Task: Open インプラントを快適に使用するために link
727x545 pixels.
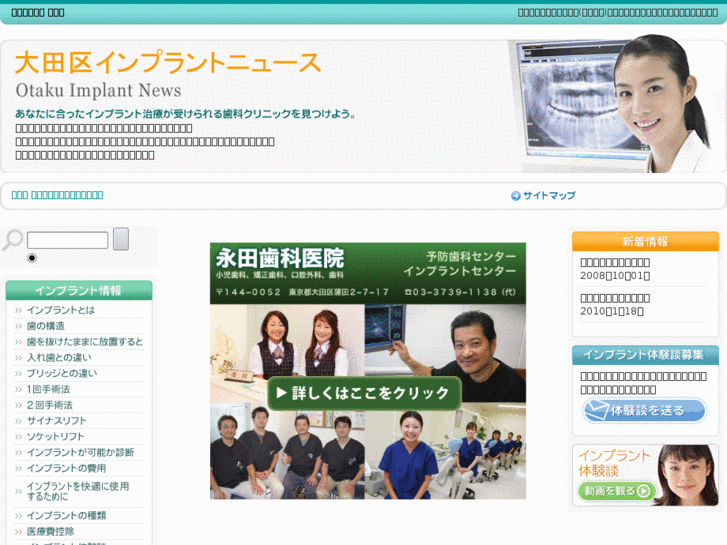Action: point(78,491)
